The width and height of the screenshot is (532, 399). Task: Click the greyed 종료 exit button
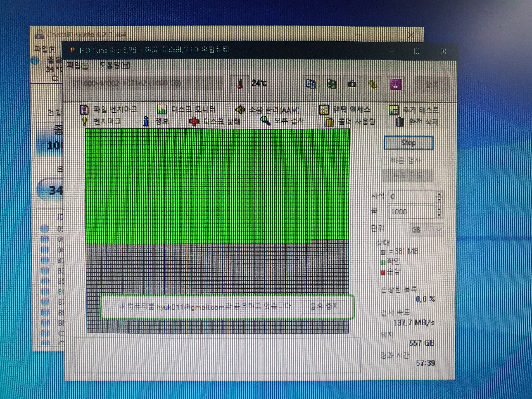click(x=432, y=85)
